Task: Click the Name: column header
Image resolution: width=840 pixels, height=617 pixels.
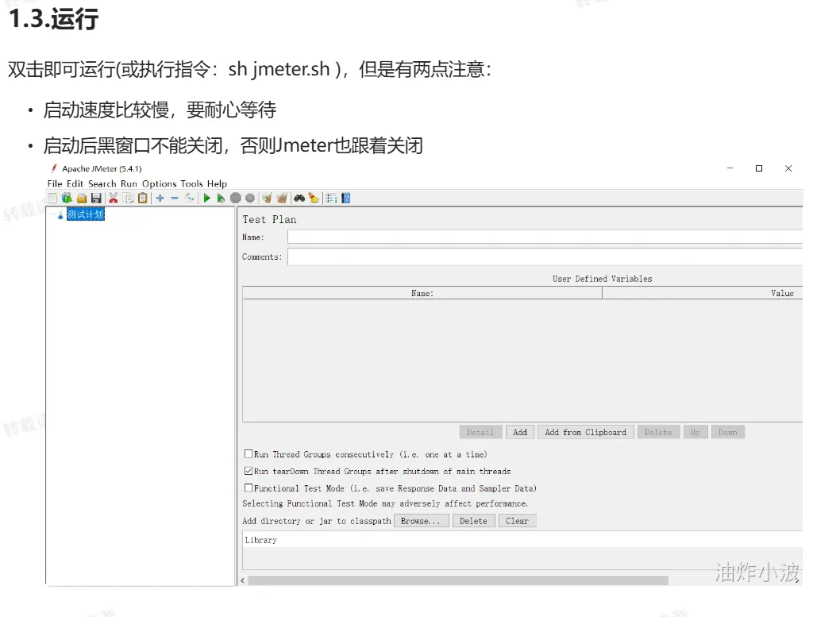Action: 422,293
